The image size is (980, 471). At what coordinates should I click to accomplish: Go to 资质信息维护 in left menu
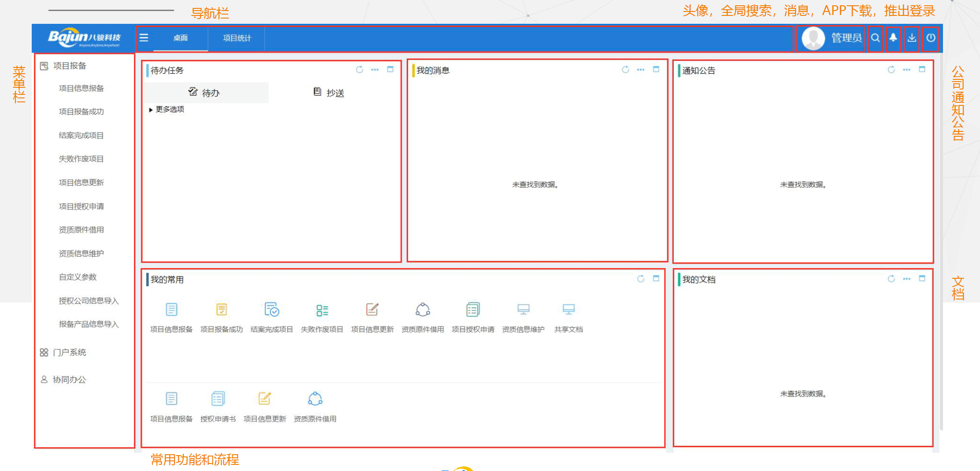82,254
